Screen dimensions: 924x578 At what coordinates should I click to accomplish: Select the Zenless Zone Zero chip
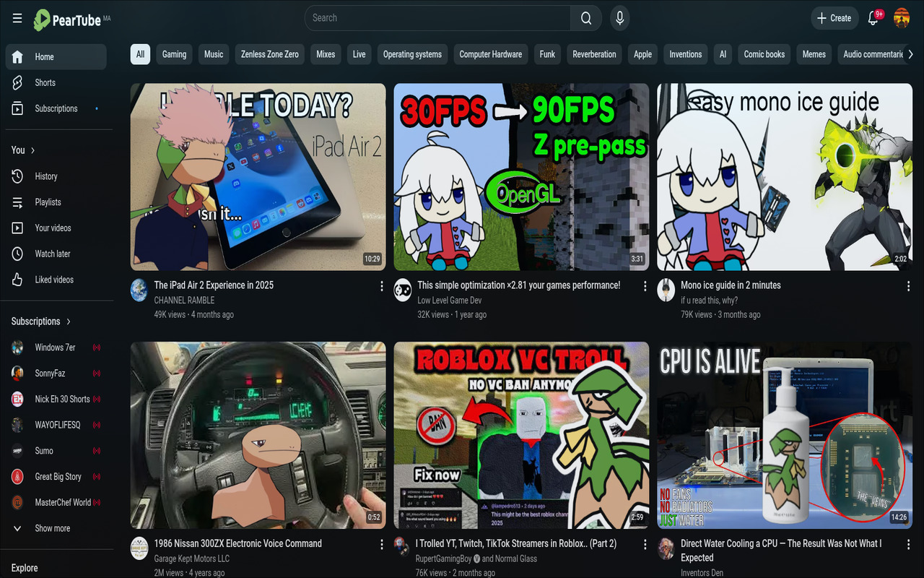(x=270, y=54)
